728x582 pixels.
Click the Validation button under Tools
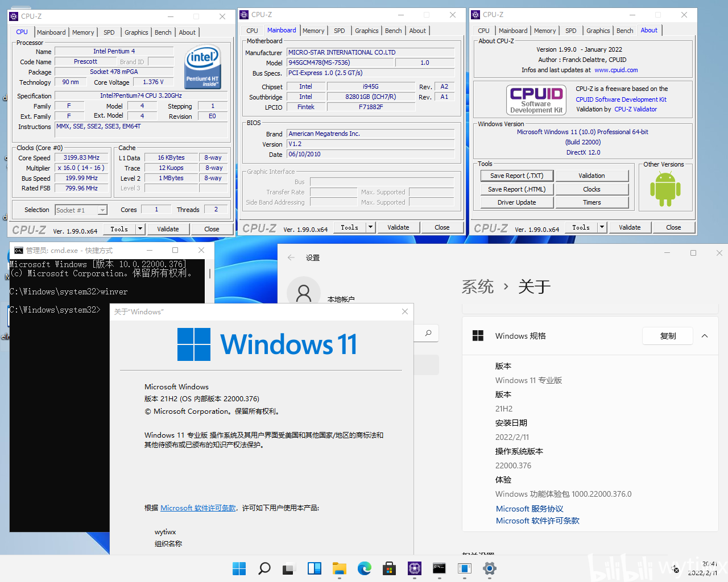click(x=592, y=176)
